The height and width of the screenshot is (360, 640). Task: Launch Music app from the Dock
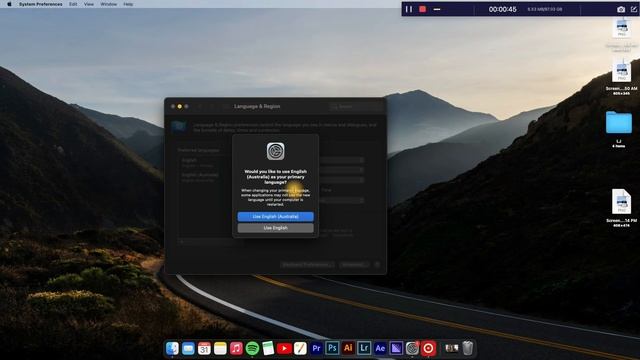(x=236, y=348)
